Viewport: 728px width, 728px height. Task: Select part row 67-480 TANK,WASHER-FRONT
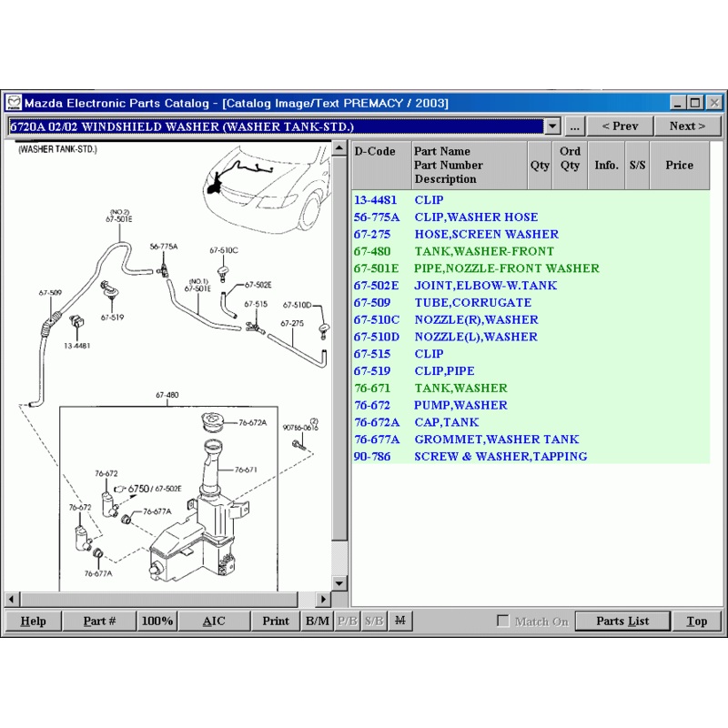coord(531,252)
